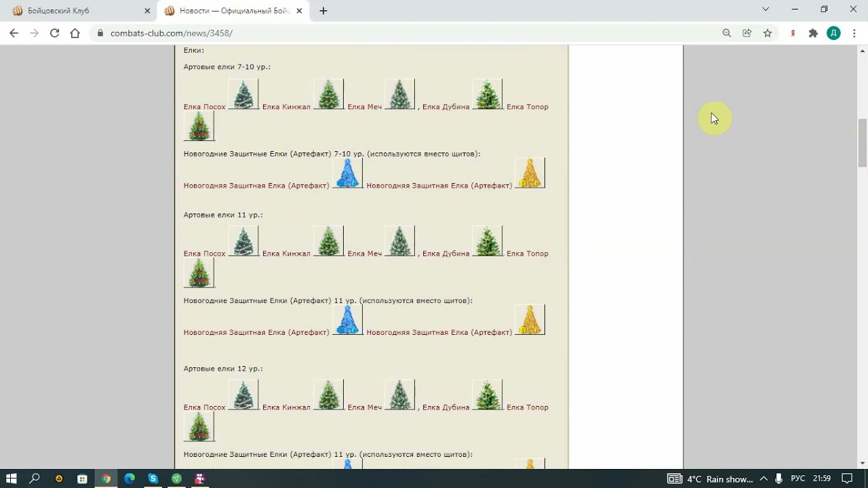Close the Новости tab

(299, 11)
